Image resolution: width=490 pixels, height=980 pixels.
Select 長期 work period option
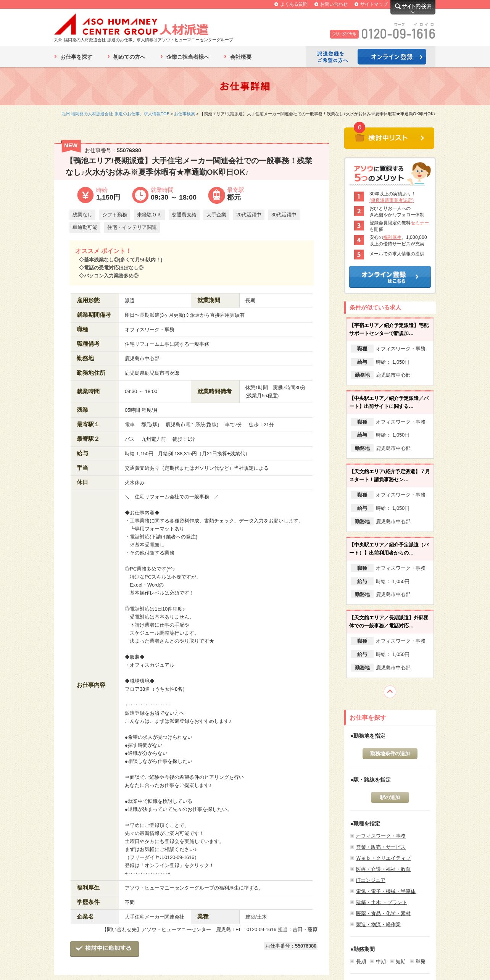pos(358,961)
